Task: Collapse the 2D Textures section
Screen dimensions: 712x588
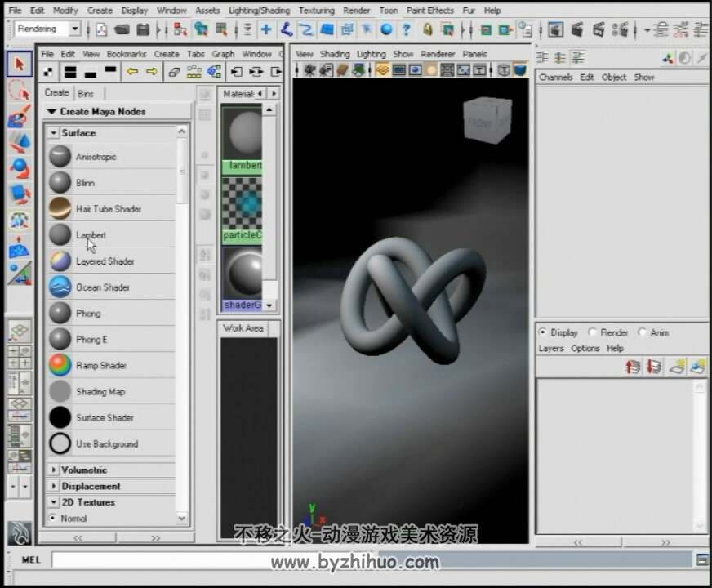Action: tap(54, 502)
